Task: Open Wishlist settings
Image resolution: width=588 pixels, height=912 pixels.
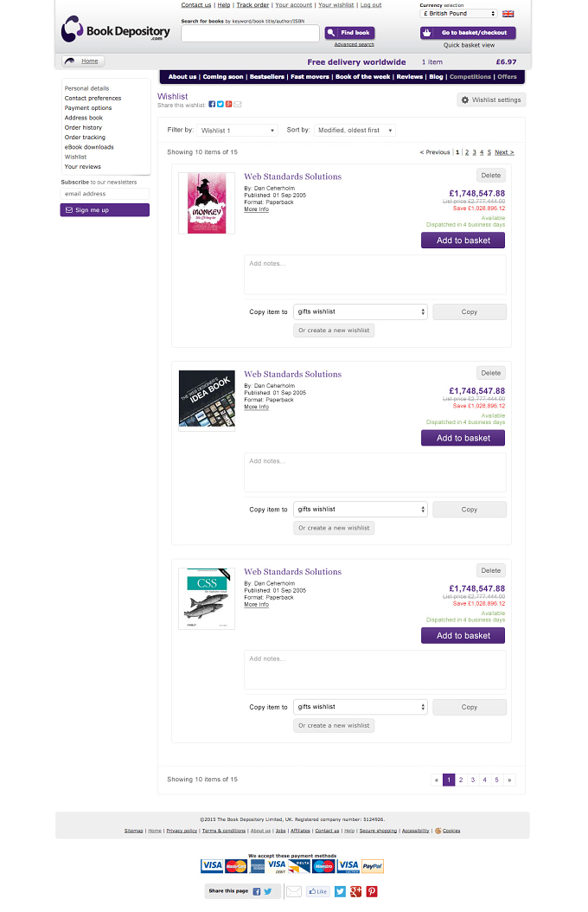Action: (x=491, y=100)
